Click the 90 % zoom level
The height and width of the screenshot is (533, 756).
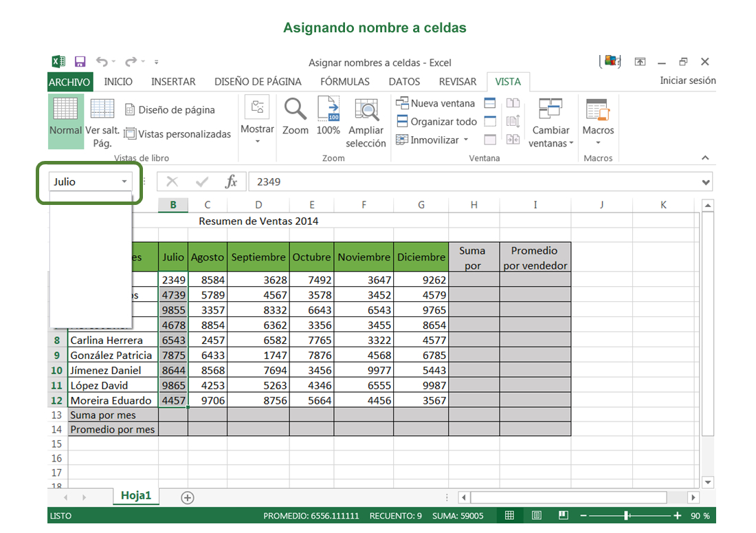[700, 516]
